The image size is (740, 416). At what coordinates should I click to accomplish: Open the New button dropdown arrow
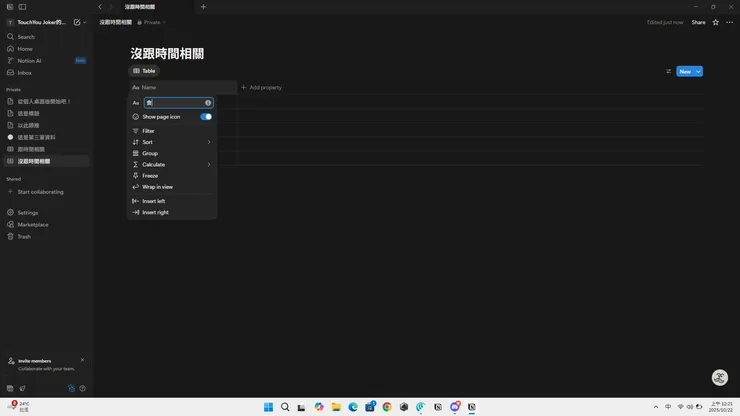click(x=698, y=71)
